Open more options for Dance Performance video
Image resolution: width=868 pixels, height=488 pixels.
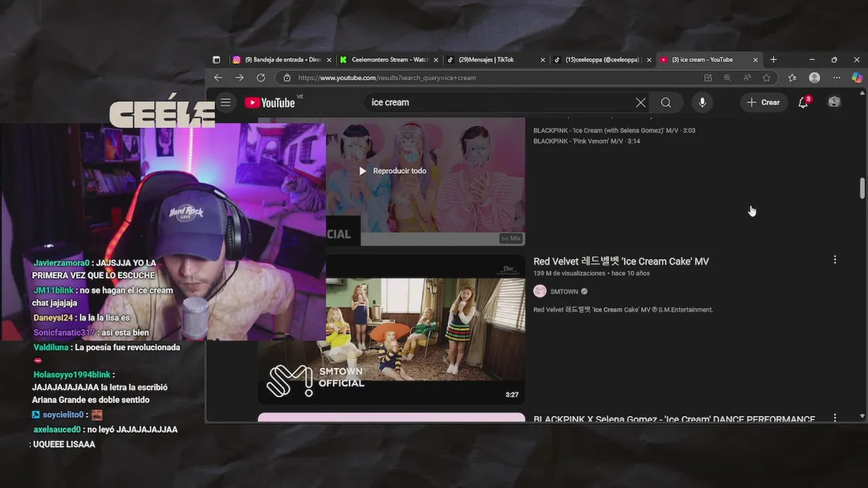(835, 418)
